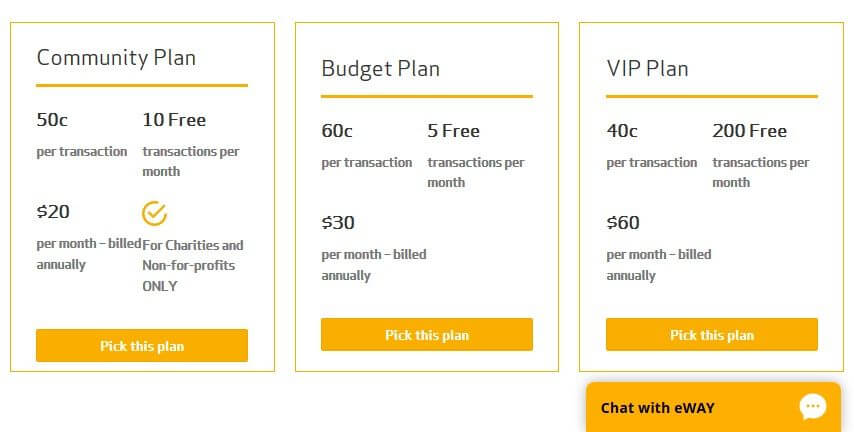Click the yellow divider under VIP Plan

coord(712,96)
